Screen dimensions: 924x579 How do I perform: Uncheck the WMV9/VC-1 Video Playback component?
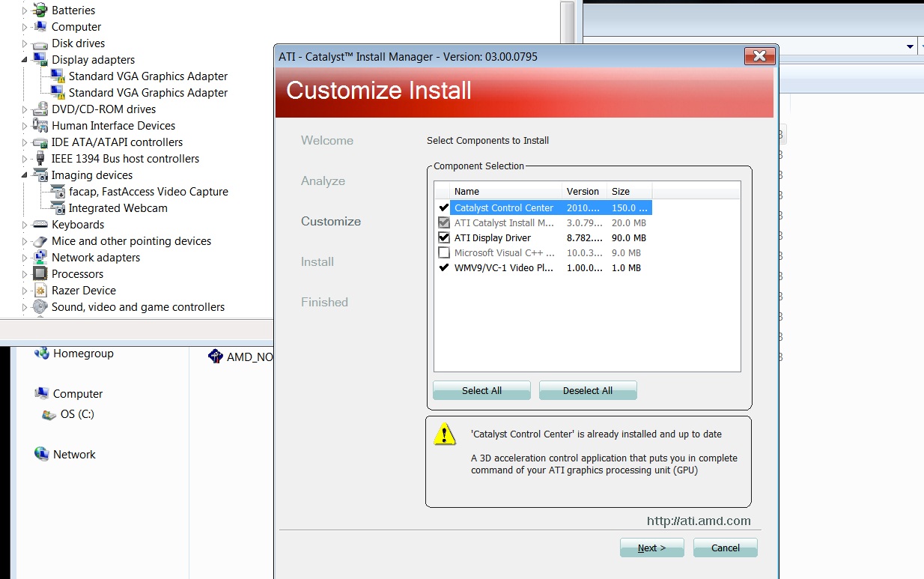point(443,267)
